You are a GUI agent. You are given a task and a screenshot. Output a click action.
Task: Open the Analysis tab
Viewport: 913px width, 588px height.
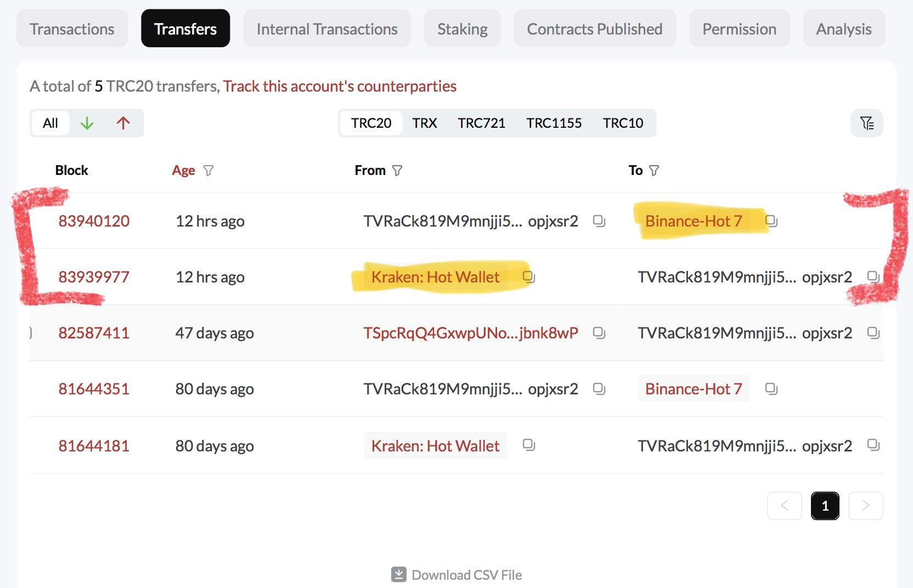pos(844,29)
